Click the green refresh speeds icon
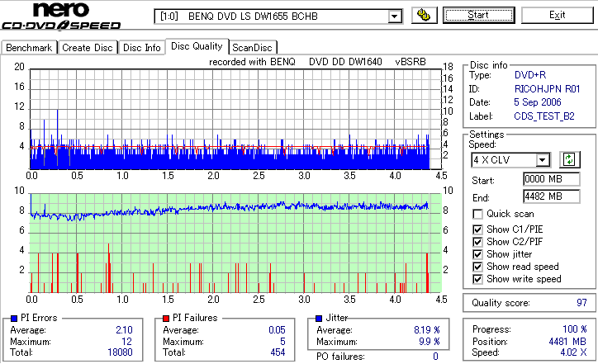This screenshot has width=598, height=364. [569, 159]
